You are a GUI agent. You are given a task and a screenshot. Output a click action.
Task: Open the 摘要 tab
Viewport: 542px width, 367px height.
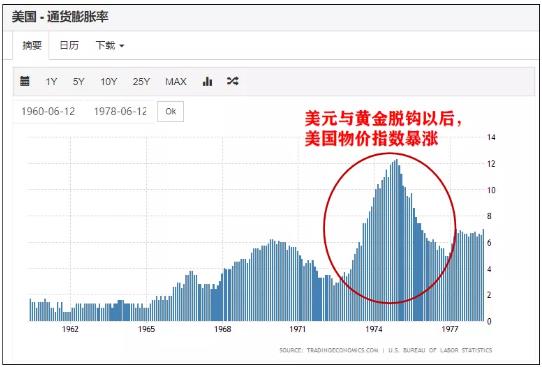tap(32, 45)
